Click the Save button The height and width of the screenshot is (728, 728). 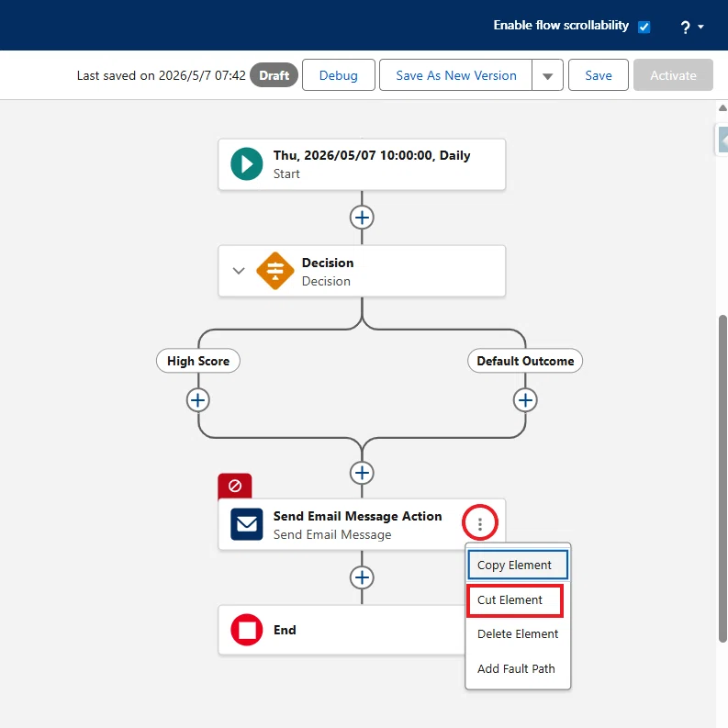pyautogui.click(x=598, y=75)
